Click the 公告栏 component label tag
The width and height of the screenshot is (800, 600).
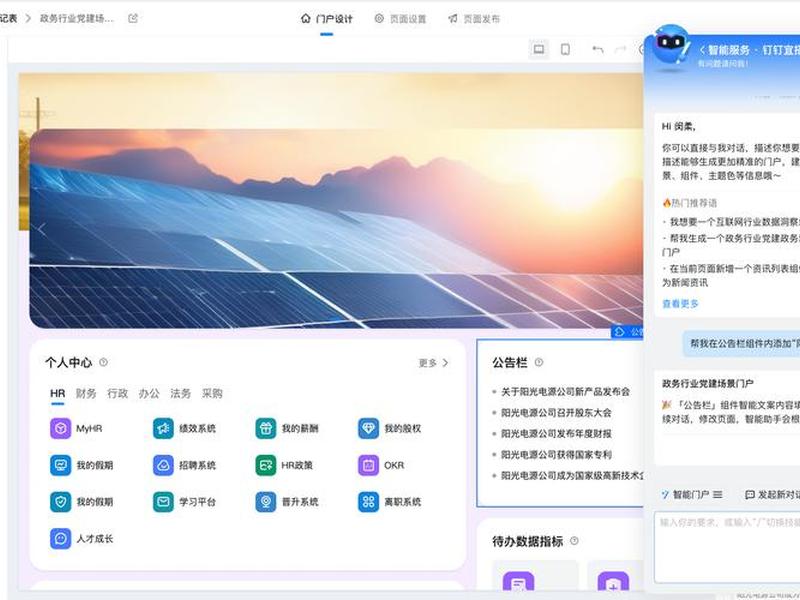tap(628, 332)
